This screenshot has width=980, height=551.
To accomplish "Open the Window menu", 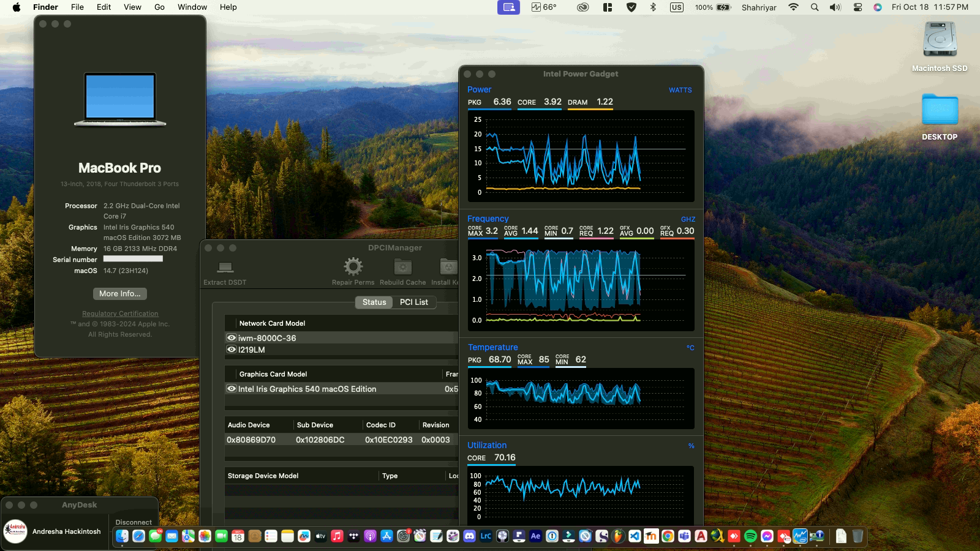I will pyautogui.click(x=192, y=7).
